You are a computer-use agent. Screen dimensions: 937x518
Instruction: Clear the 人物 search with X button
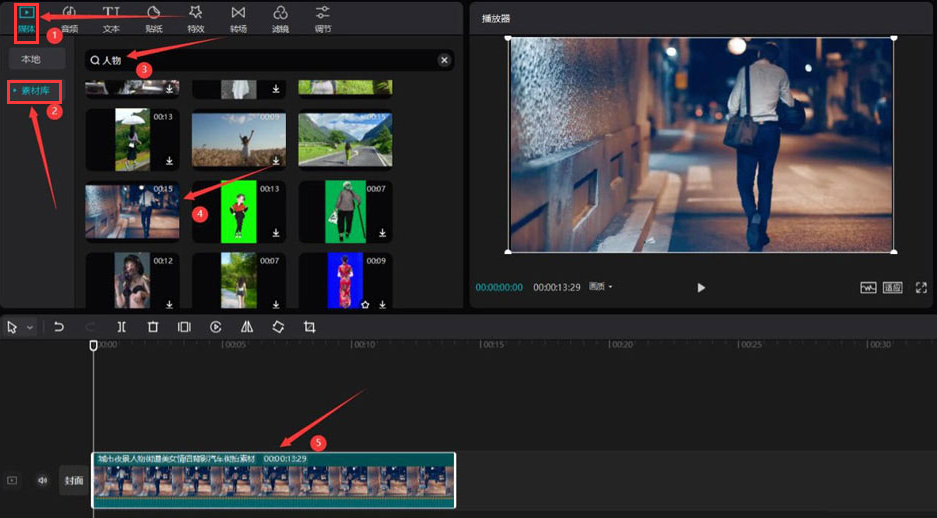pos(444,60)
